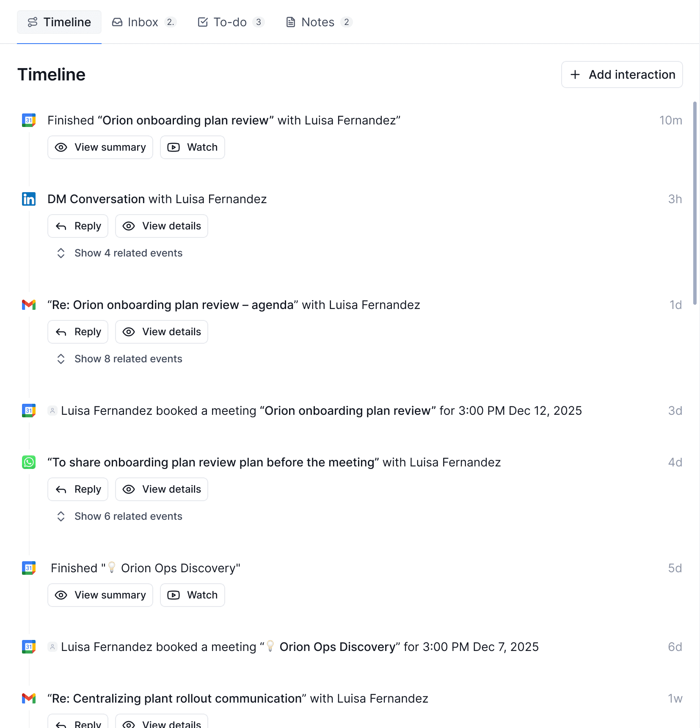The width and height of the screenshot is (700, 728).
Task: Switch to the Inbox tab
Action: coord(143,22)
